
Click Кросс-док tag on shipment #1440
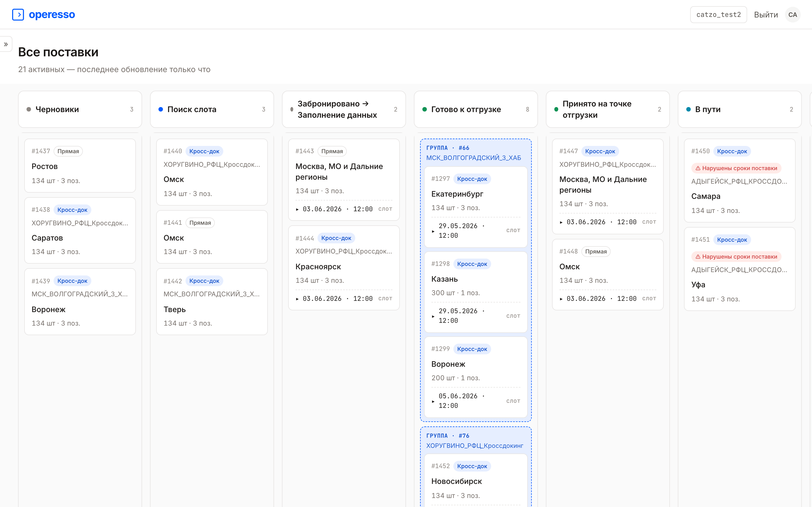pos(204,151)
